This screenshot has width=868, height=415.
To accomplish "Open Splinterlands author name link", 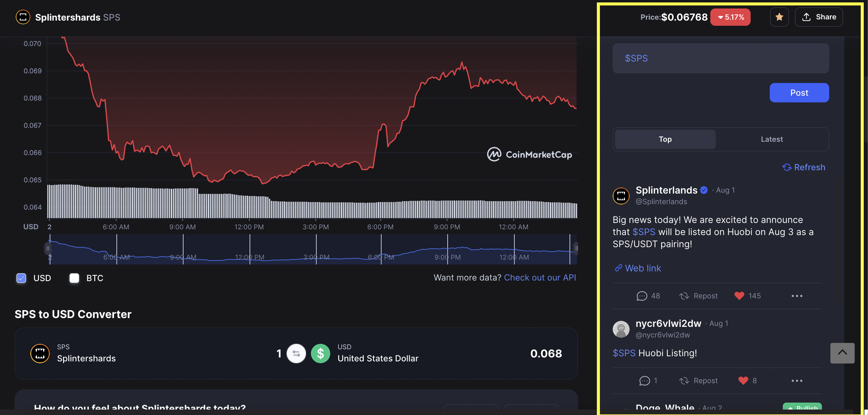I will point(666,190).
